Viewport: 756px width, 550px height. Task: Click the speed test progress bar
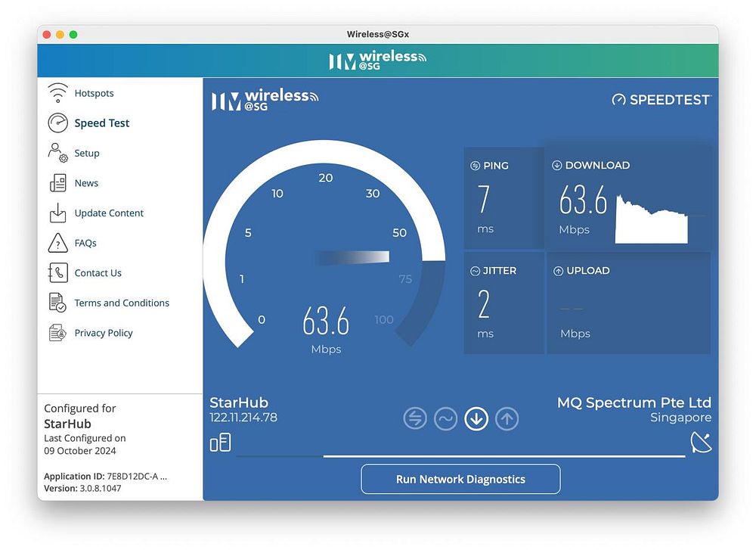click(460, 455)
